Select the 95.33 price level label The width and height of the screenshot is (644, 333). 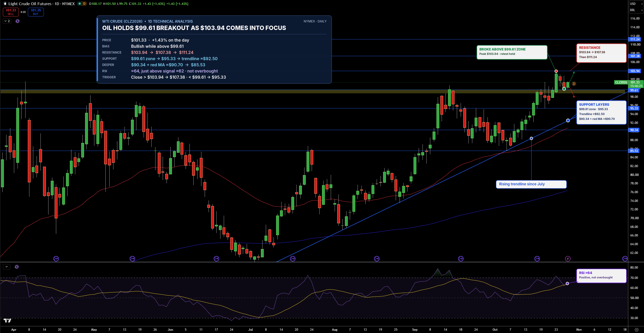tap(634, 108)
